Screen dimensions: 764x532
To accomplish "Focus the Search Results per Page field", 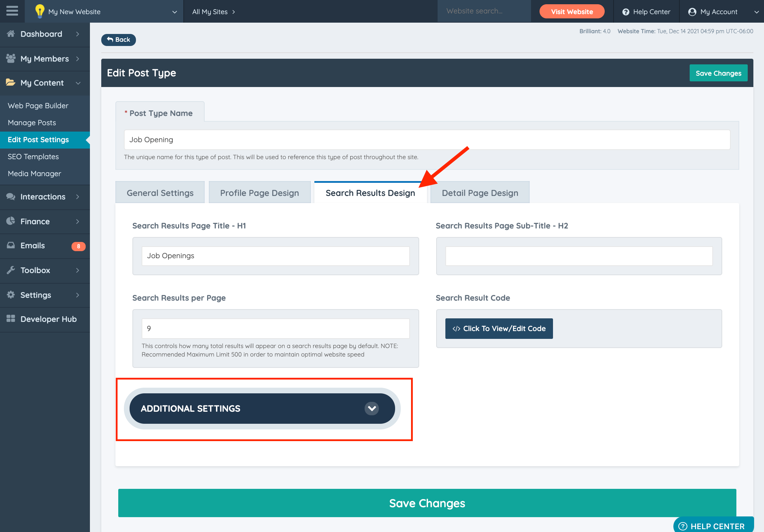I will [275, 329].
